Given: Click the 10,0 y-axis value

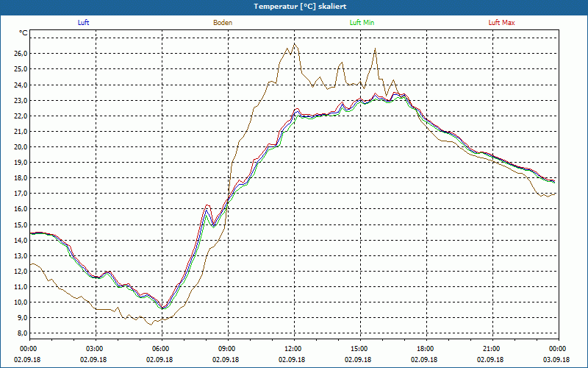Looking at the screenshot, I should tap(21, 302).
